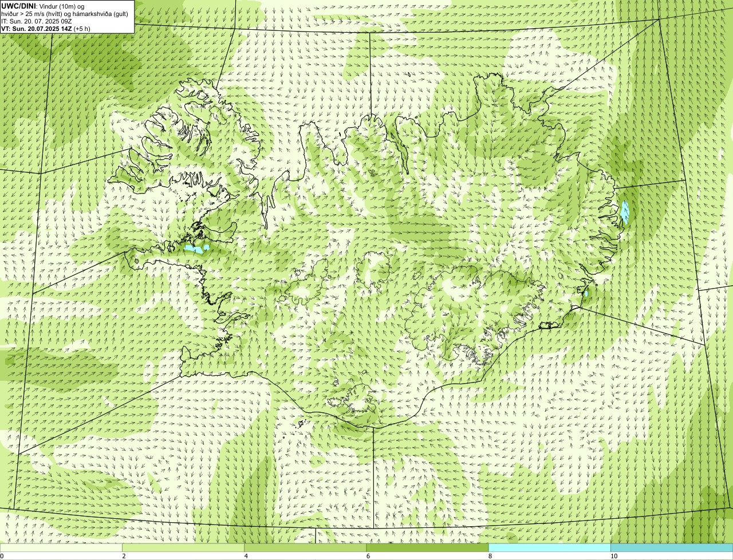
Task: Click the palest 0–2 m/s legend color segment
Action: [61, 547]
